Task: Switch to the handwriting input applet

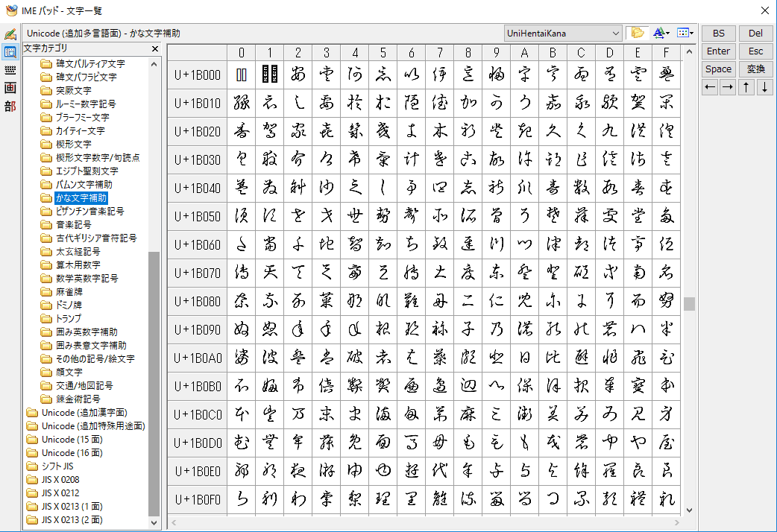Action: (10, 35)
